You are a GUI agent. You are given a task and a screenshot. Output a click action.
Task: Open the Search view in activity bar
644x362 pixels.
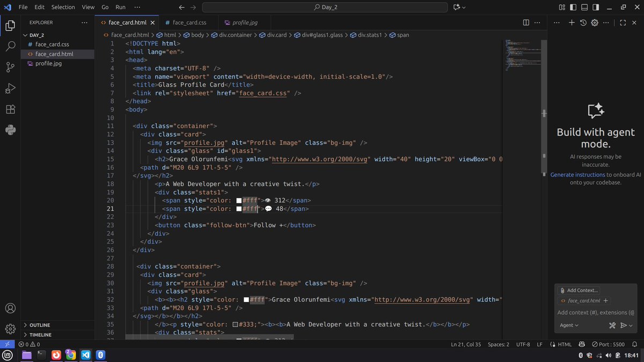pyautogui.click(x=10, y=46)
